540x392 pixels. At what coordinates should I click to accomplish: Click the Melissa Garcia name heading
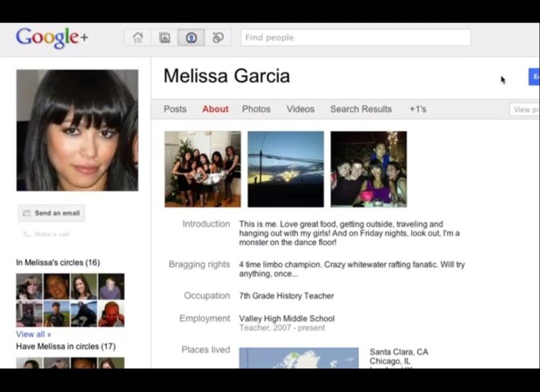point(226,76)
